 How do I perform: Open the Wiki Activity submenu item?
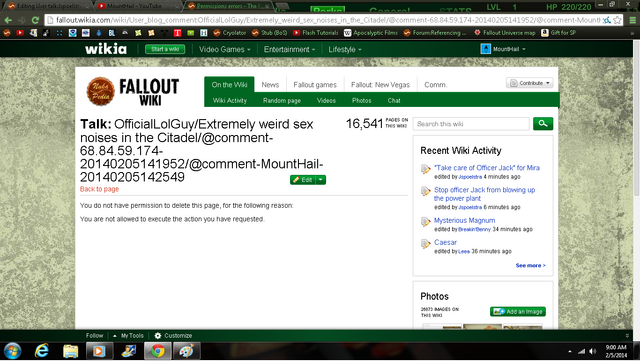(229, 100)
